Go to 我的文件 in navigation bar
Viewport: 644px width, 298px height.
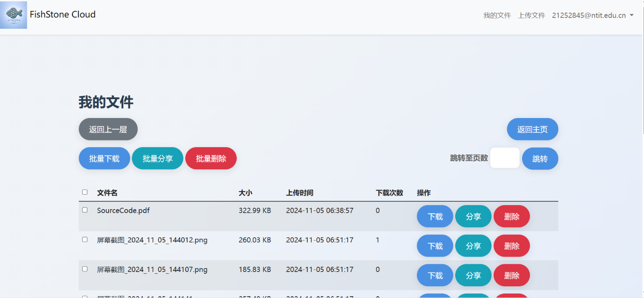point(497,15)
